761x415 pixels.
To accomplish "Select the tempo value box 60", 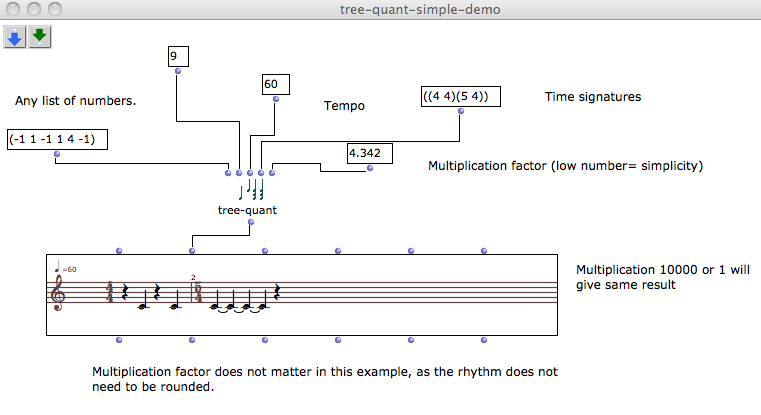I will point(275,85).
